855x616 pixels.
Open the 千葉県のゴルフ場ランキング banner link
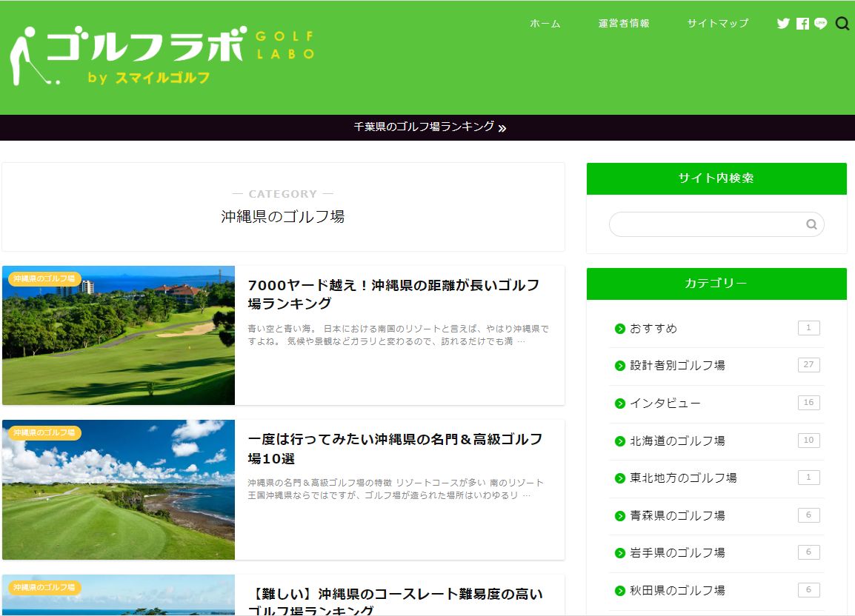[430, 127]
